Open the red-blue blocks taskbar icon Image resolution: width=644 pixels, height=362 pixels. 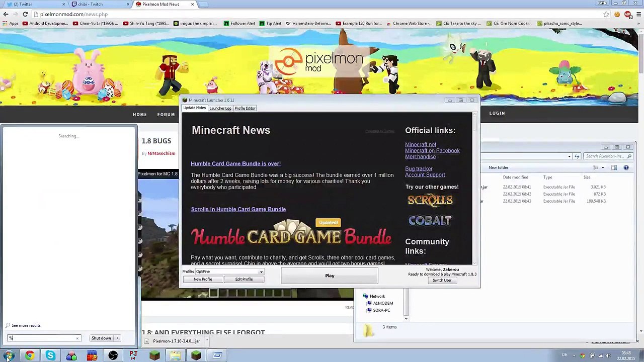point(92,356)
